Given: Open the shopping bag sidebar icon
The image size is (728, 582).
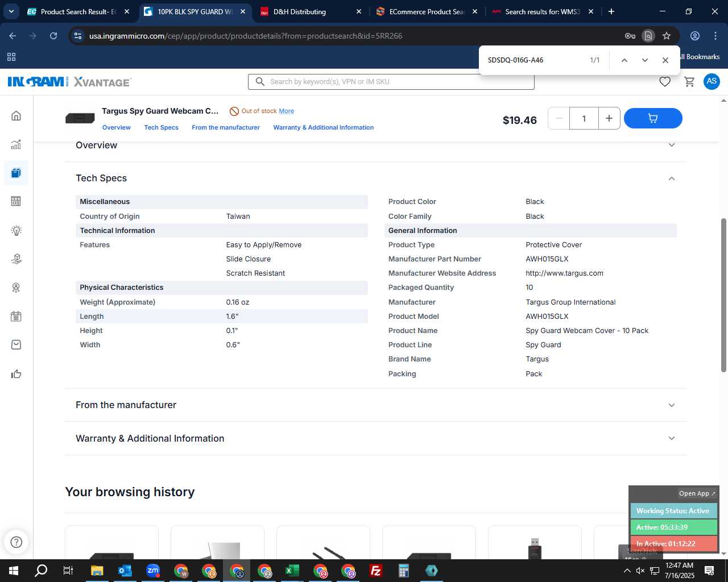Looking at the screenshot, I should pyautogui.click(x=16, y=344).
